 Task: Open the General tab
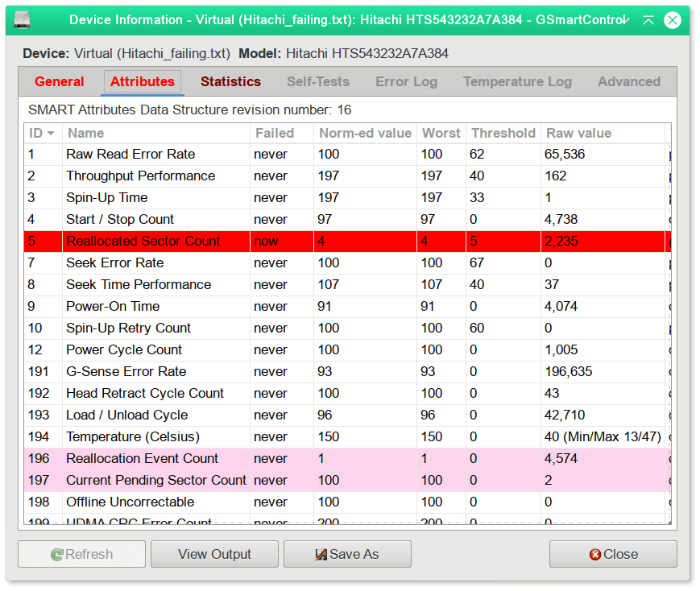click(x=59, y=81)
